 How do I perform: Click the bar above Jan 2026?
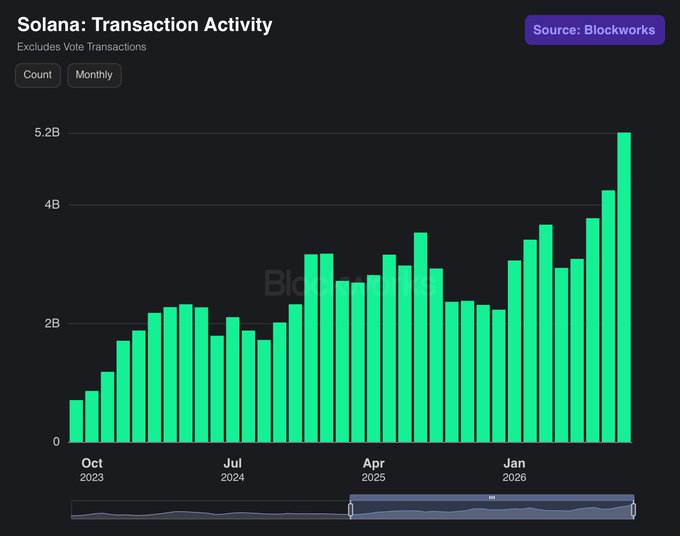point(514,351)
